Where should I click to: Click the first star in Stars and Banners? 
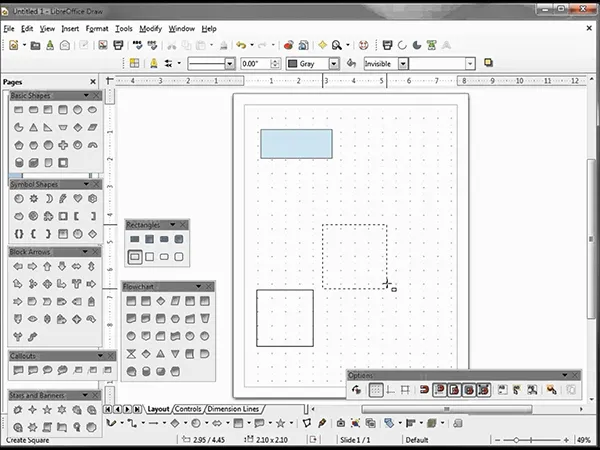coord(17,410)
